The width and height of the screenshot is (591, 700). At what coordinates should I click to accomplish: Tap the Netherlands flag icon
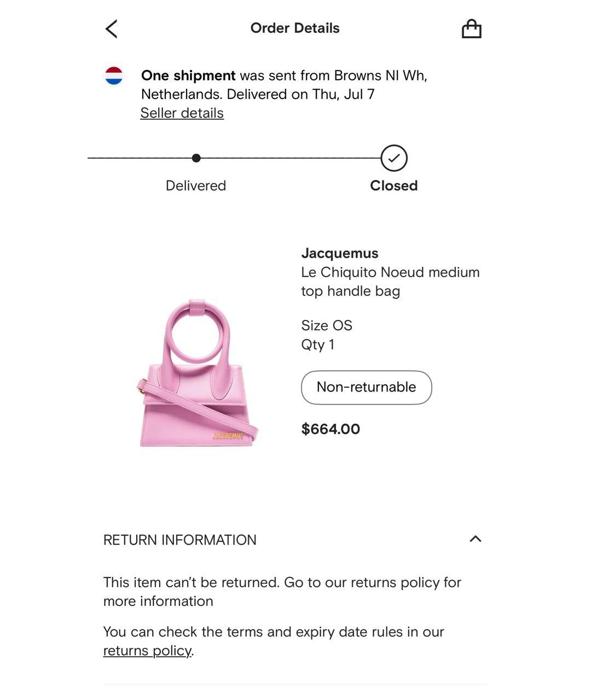coord(114,76)
